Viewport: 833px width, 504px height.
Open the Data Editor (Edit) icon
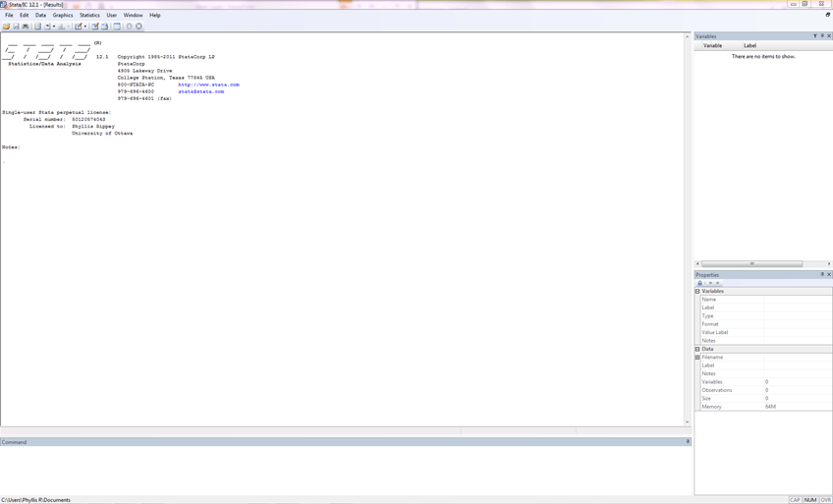[95, 26]
